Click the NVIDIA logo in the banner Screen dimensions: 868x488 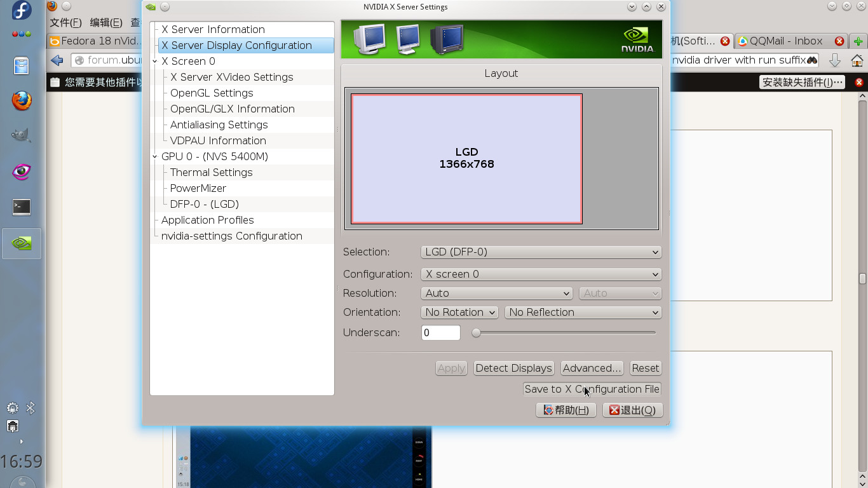click(x=637, y=39)
